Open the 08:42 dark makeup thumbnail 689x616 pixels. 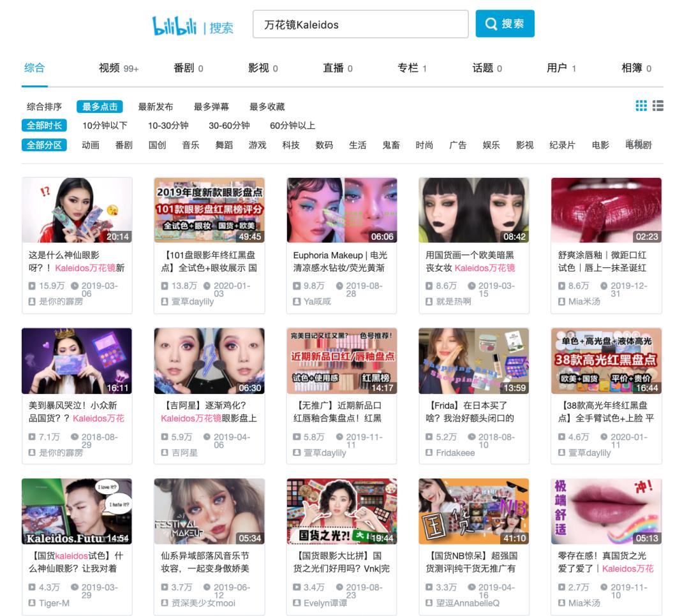tap(474, 210)
